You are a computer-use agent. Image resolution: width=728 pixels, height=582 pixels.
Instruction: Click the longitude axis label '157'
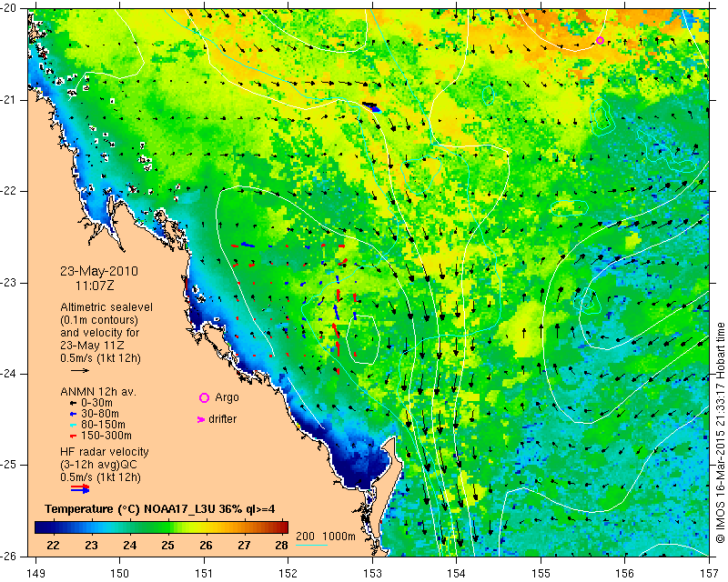coord(710,574)
